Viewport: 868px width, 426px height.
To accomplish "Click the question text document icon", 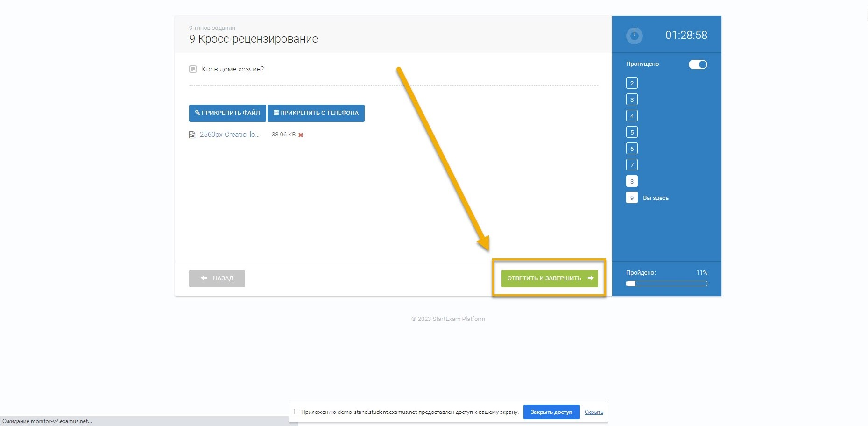I will [192, 69].
